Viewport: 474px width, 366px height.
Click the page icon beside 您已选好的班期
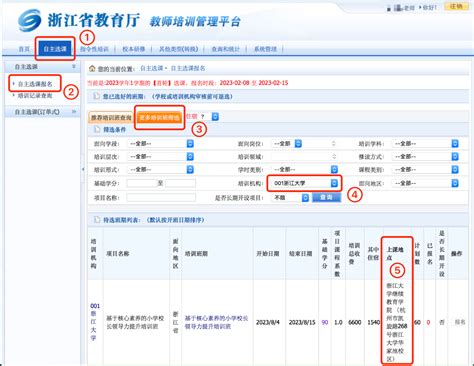pos(97,96)
